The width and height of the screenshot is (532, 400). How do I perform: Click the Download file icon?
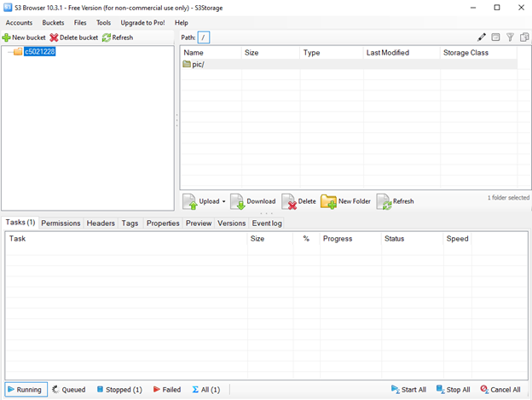tap(238, 201)
